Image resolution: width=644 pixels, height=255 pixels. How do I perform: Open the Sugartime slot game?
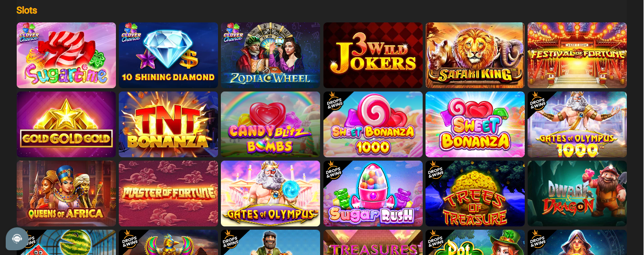(66, 55)
